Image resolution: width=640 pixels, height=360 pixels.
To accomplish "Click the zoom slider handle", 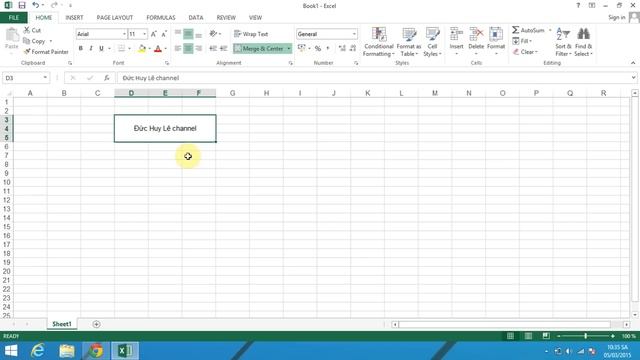I will tap(585, 336).
